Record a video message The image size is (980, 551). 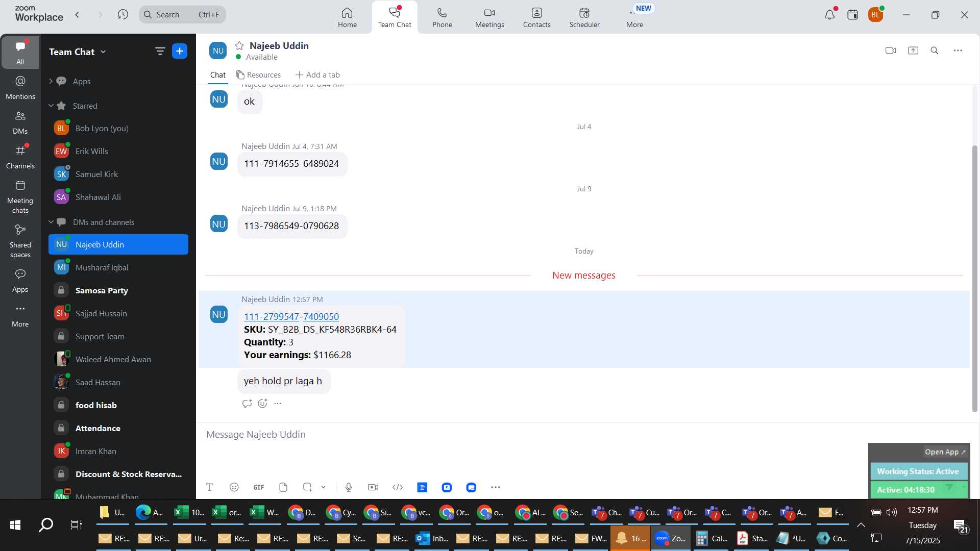[x=373, y=487]
